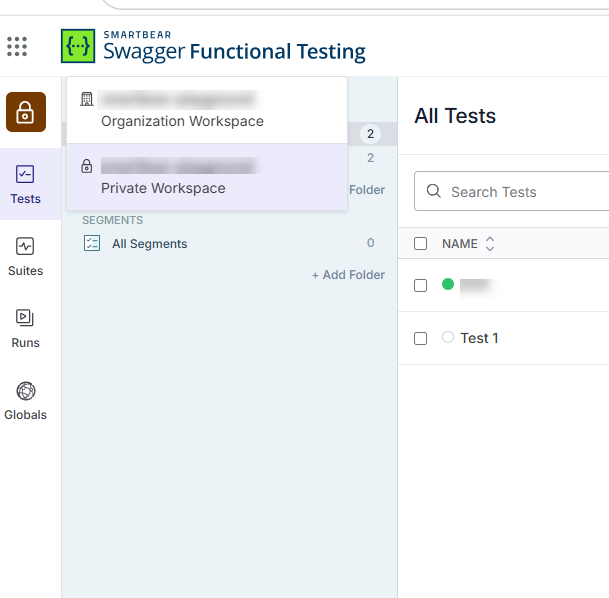The image size is (609, 598).
Task: Open Suites via the pulse icon
Action: tap(25, 246)
